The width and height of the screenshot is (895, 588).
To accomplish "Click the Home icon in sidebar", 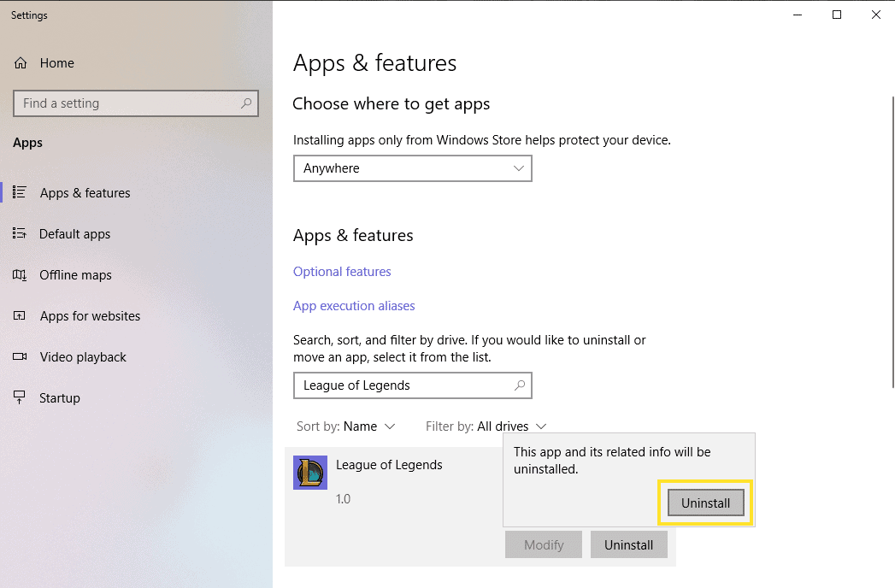I will pos(21,62).
